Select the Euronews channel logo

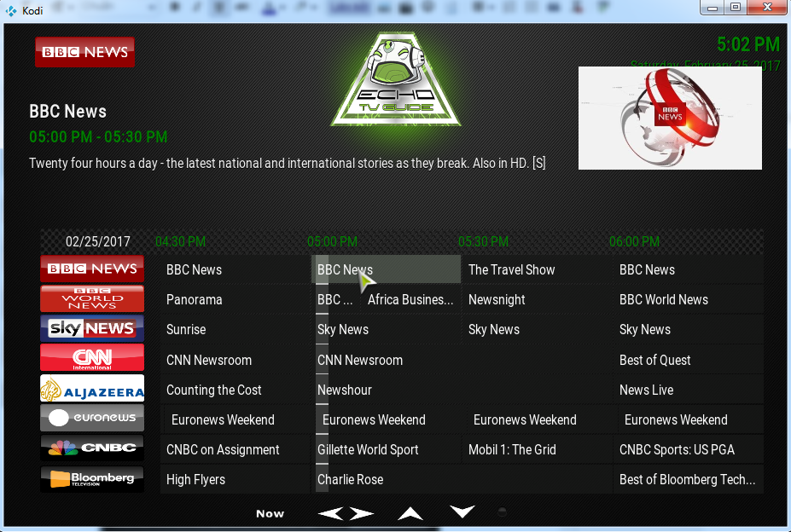click(x=92, y=418)
